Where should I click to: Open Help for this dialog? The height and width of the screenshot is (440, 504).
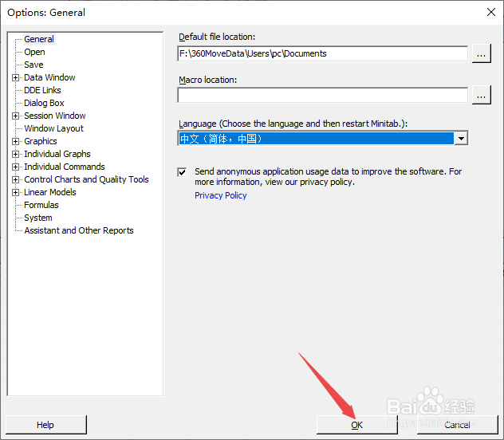46,425
